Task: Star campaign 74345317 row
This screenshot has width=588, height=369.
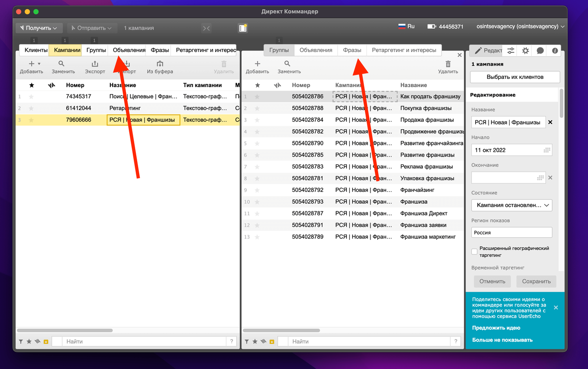Action: pyautogui.click(x=31, y=96)
